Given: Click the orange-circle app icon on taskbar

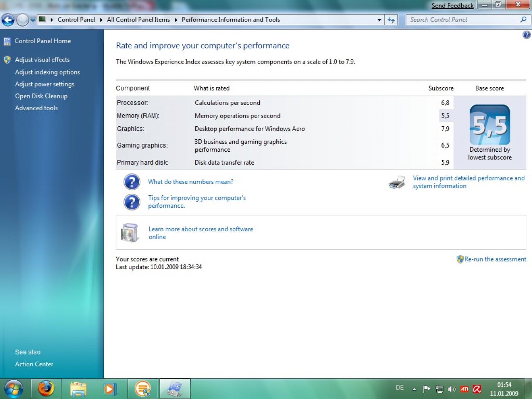Looking at the screenshot, I should 143,389.
